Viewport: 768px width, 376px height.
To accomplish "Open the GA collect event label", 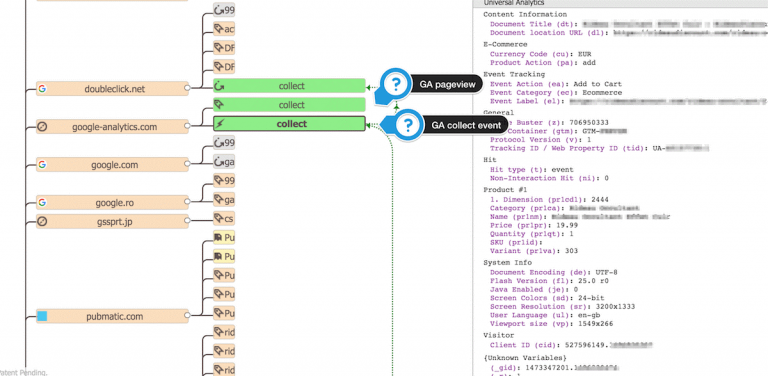I will pos(466,125).
